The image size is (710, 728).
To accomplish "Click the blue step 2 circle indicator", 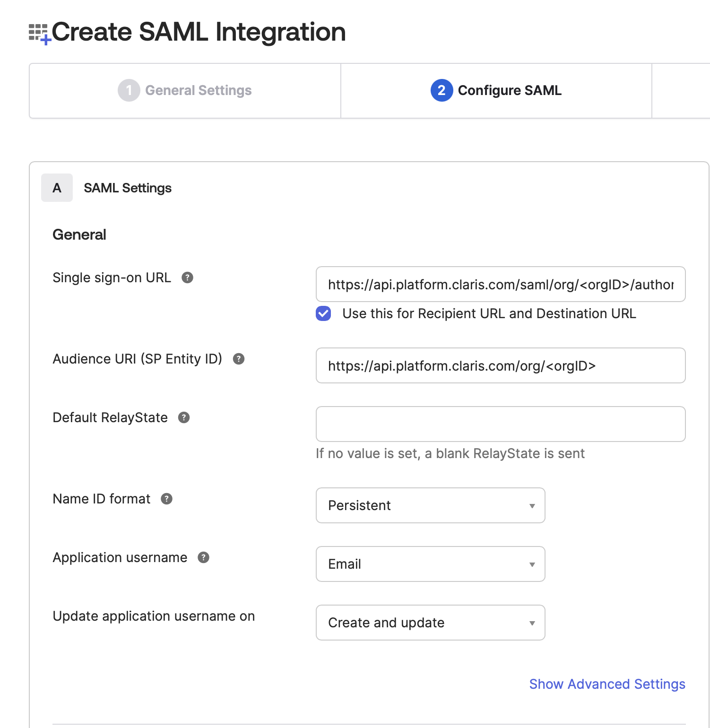I will (441, 91).
